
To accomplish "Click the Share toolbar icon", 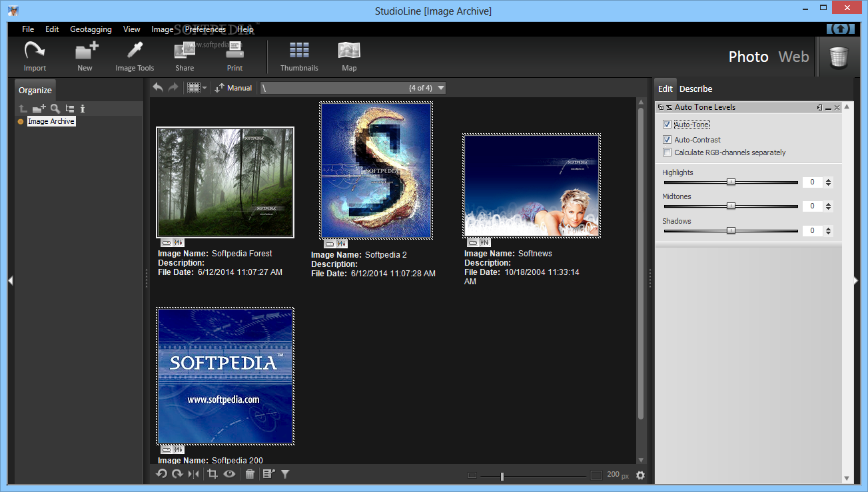I will point(185,56).
